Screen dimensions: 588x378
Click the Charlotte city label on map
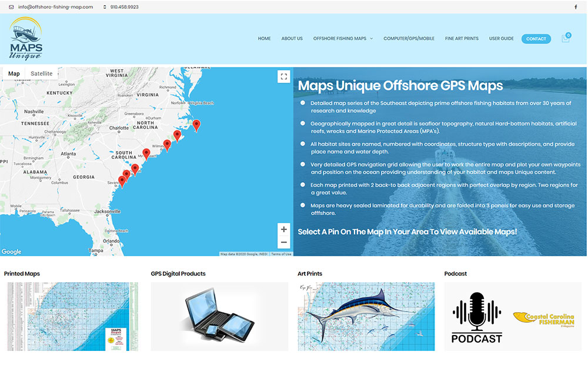119,128
